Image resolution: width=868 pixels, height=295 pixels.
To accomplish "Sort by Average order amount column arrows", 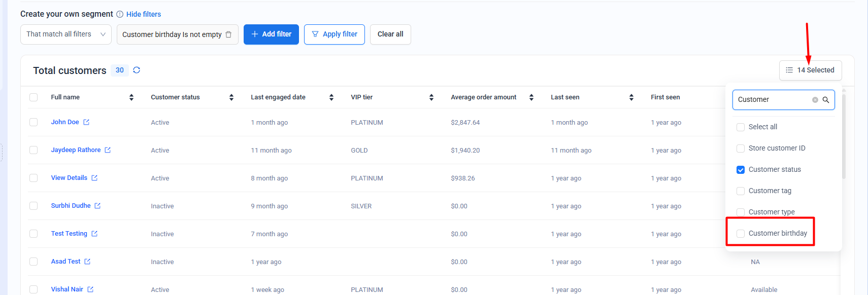I will pos(531,97).
